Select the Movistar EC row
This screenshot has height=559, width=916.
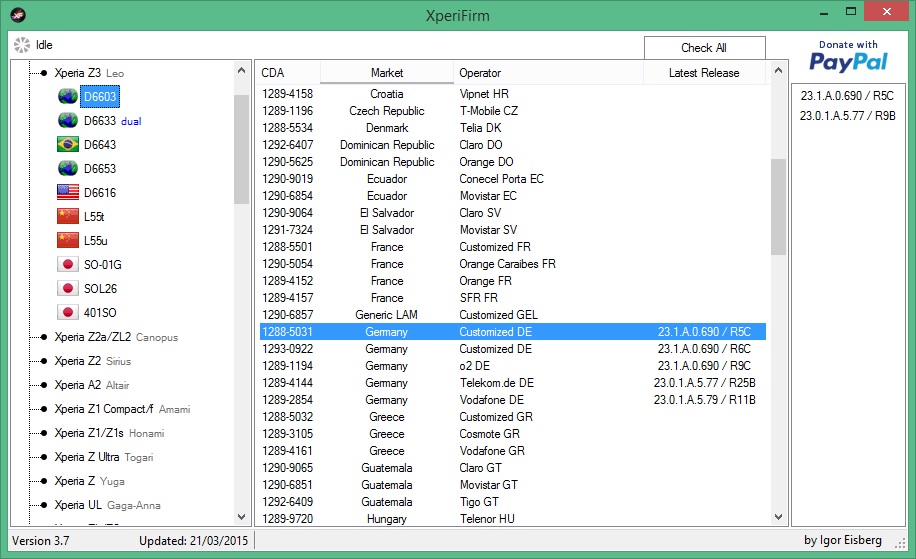[x=512, y=196]
